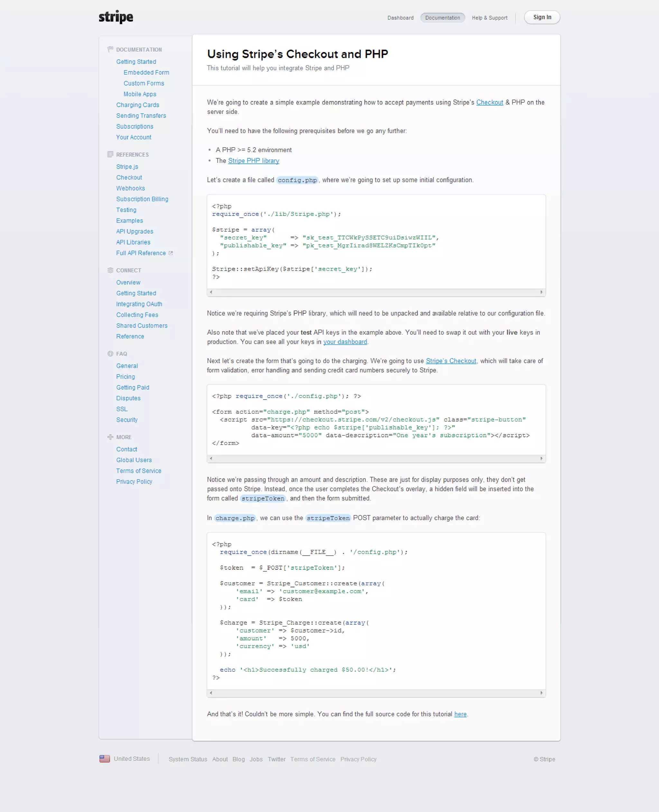The width and height of the screenshot is (659, 812).
Task: Click the Stripe logo
Action: coord(116,17)
